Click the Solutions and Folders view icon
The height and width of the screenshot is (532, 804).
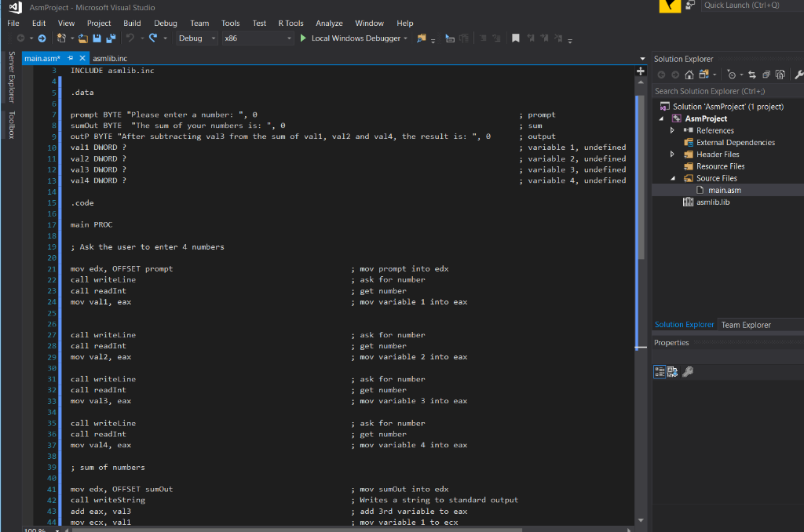point(703,75)
